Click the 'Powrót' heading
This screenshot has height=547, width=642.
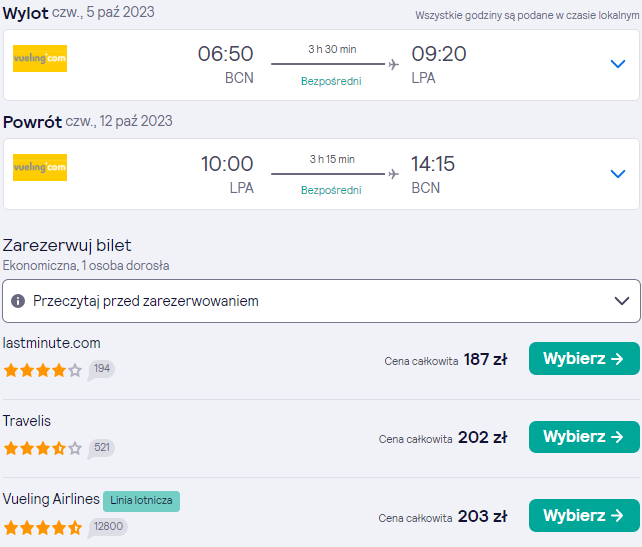coord(32,122)
